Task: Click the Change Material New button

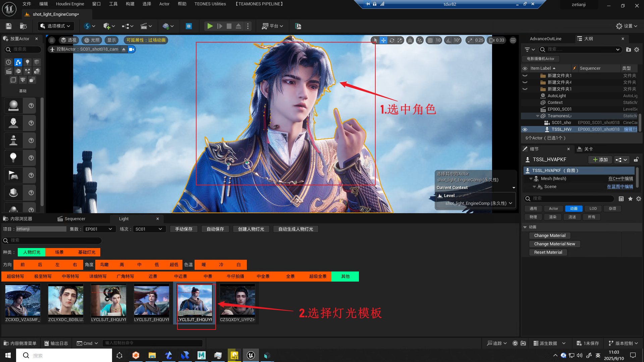Action: click(x=554, y=244)
